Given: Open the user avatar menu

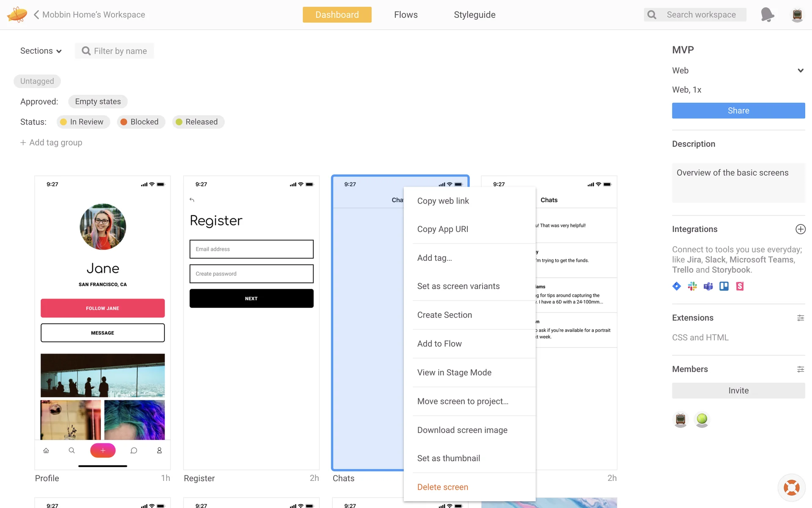Looking at the screenshot, I should coord(797,15).
